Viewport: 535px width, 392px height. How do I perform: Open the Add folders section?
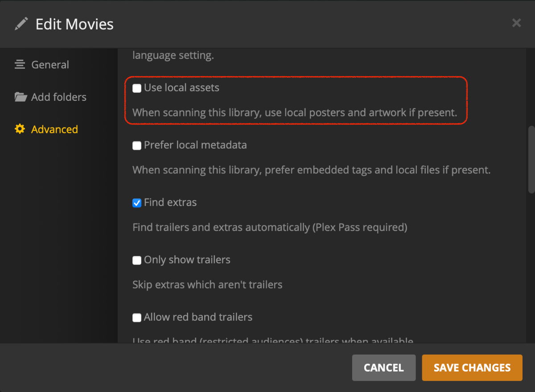pos(58,97)
